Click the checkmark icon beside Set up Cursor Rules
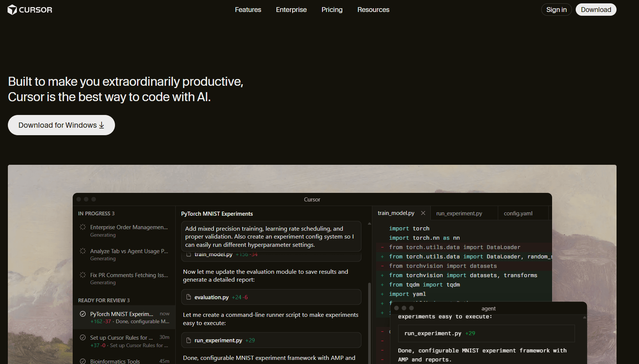Viewport: 639px width, 364px height. click(83, 337)
